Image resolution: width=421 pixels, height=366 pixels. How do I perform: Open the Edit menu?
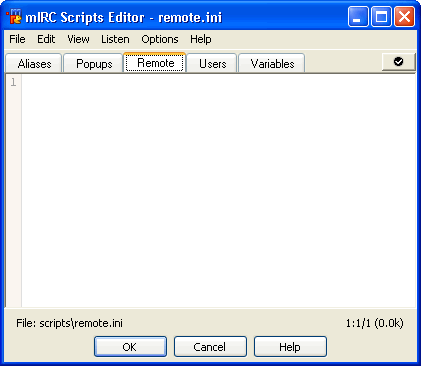click(x=46, y=39)
